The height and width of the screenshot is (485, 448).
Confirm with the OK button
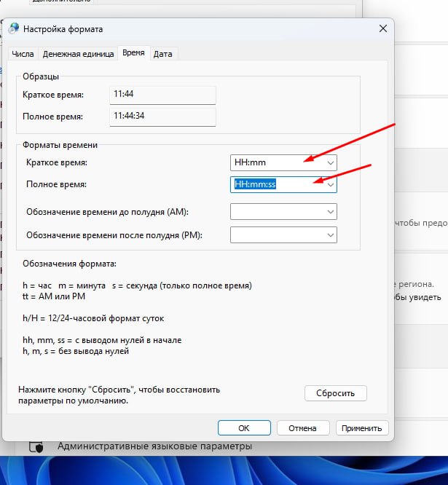point(244,428)
